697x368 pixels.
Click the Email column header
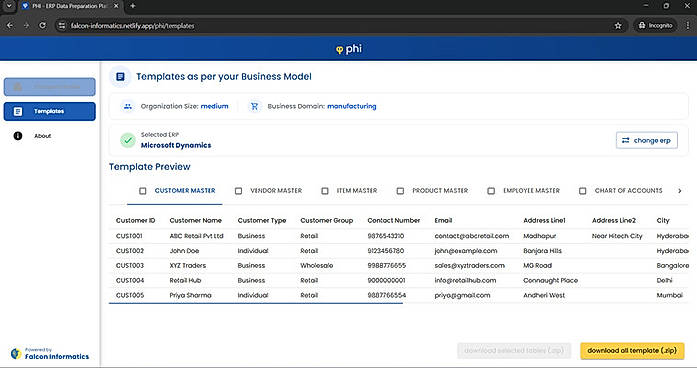tap(443, 220)
